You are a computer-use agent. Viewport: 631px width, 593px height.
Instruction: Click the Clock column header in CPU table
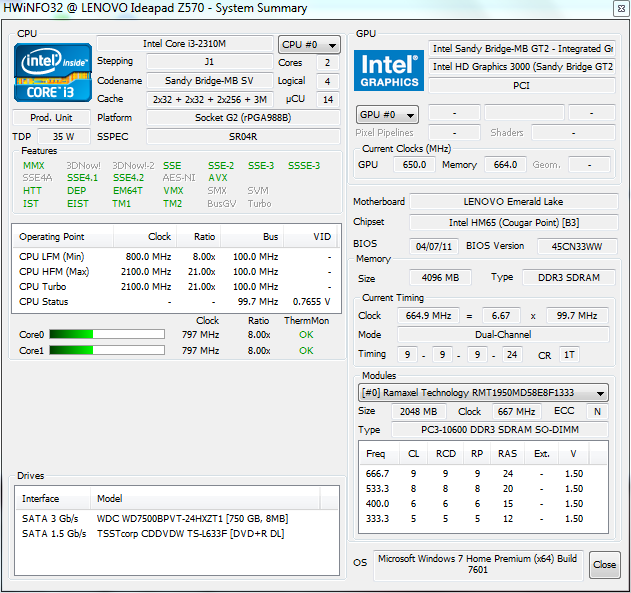click(145, 237)
